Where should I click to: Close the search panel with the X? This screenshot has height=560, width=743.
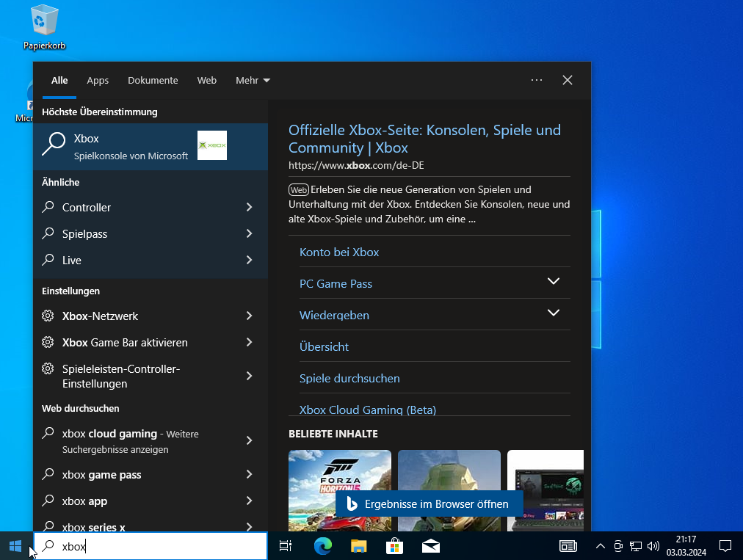pos(568,80)
